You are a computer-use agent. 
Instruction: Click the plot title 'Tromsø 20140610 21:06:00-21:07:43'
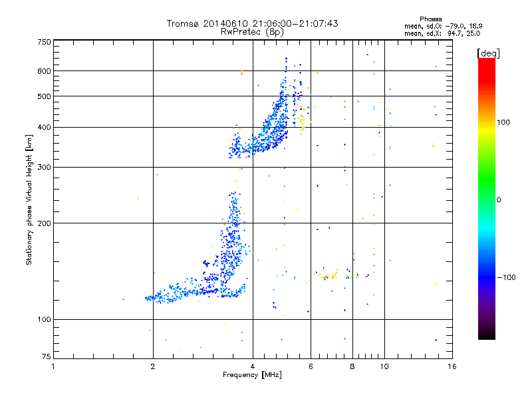click(x=252, y=23)
